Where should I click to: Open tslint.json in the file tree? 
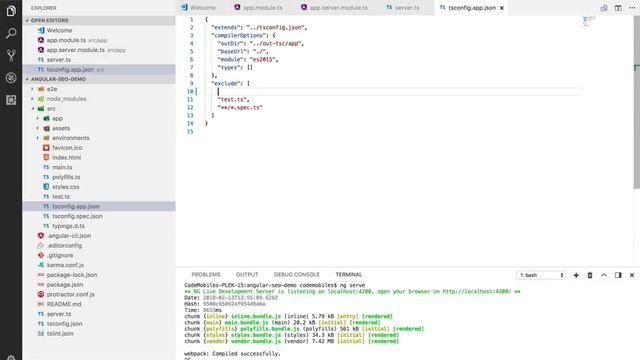(x=99, y=333)
